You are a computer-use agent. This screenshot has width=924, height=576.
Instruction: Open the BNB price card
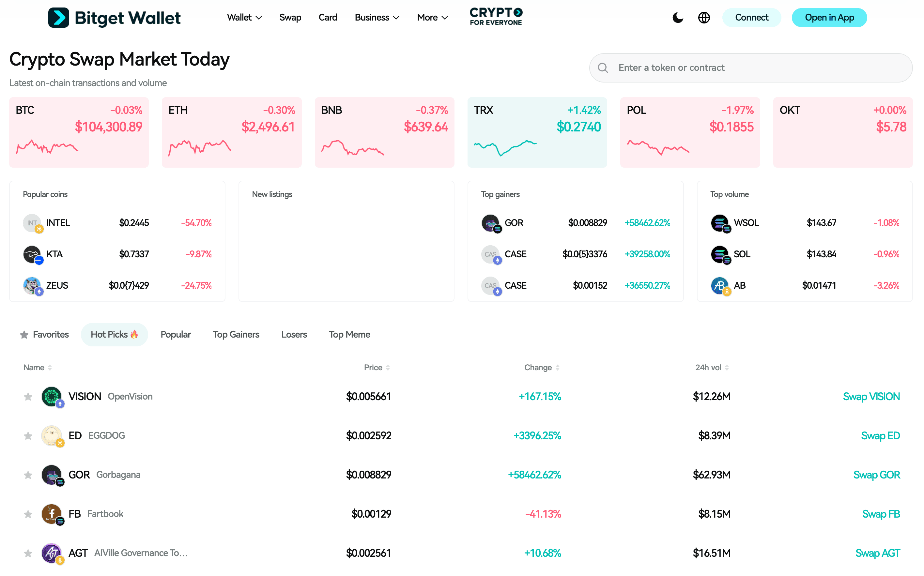pyautogui.click(x=384, y=132)
